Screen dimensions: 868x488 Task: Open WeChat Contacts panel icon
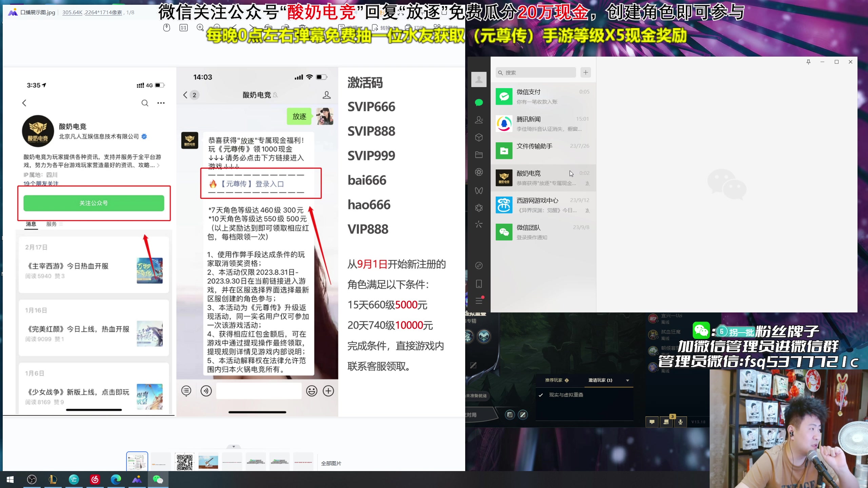click(x=479, y=120)
